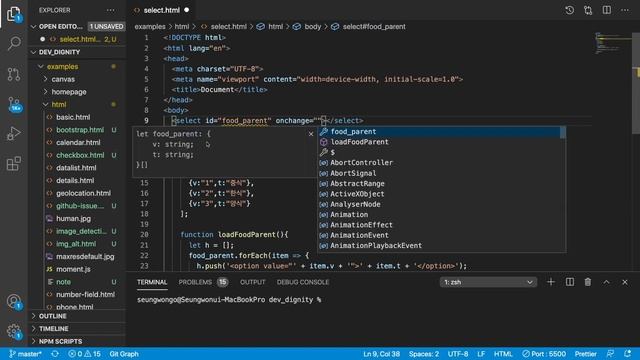This screenshot has width=640, height=360.
Task: Click the terminal command prompt line
Action: pyautogui.click(x=229, y=300)
